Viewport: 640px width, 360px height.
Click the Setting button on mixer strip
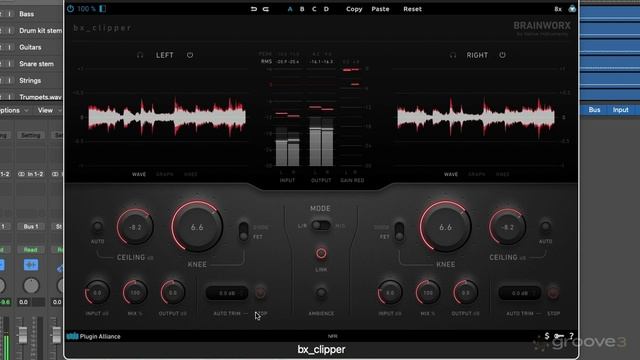pos(31,135)
